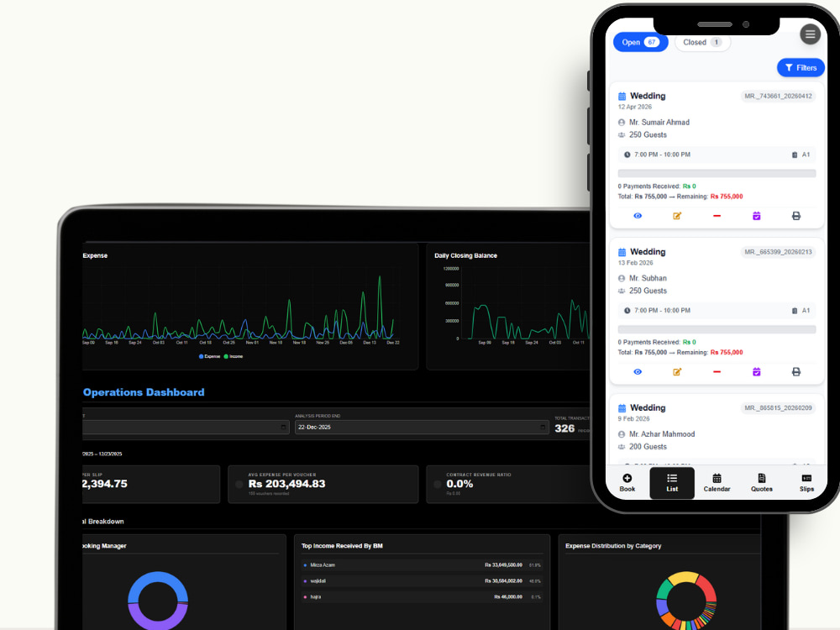This screenshot has height=630, width=840.
Task: Tap the Mr. Azhar Mahmood name
Action: 662,434
